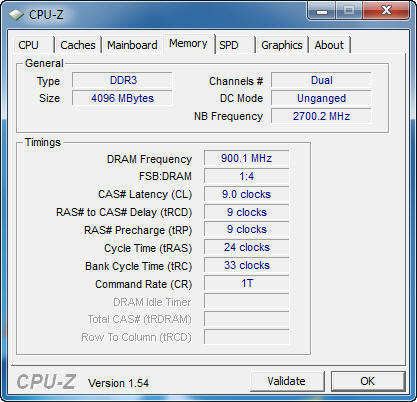
Task: Click the 1T Command Rate value
Action: point(247,284)
